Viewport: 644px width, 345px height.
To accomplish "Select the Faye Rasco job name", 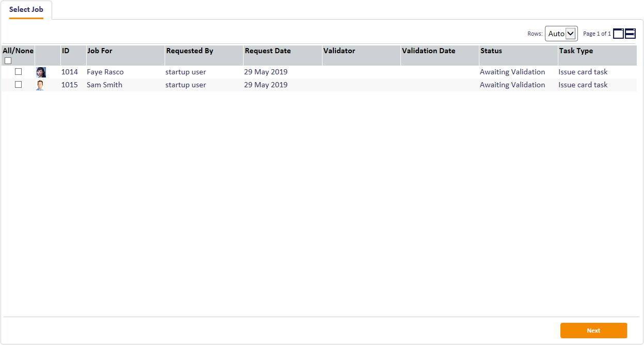I will click(105, 72).
